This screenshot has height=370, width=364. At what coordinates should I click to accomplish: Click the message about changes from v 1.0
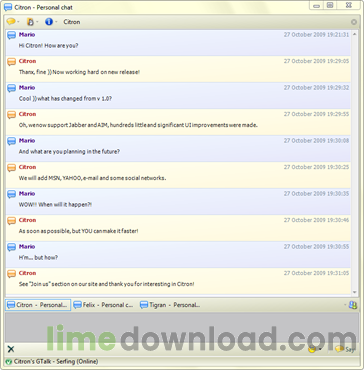click(65, 99)
